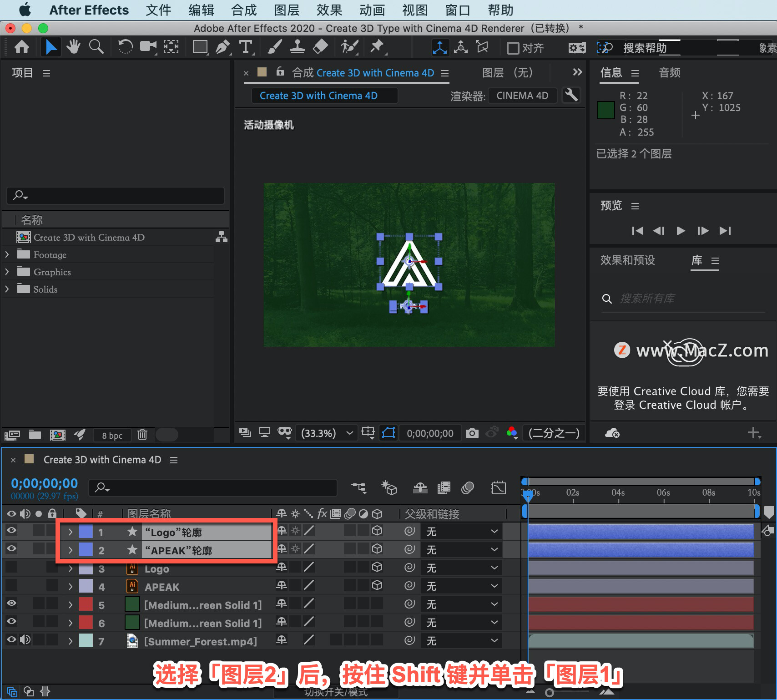The height and width of the screenshot is (700, 777).
Task: Toggle 3D switch for APEAK layer 4
Action: (377, 585)
